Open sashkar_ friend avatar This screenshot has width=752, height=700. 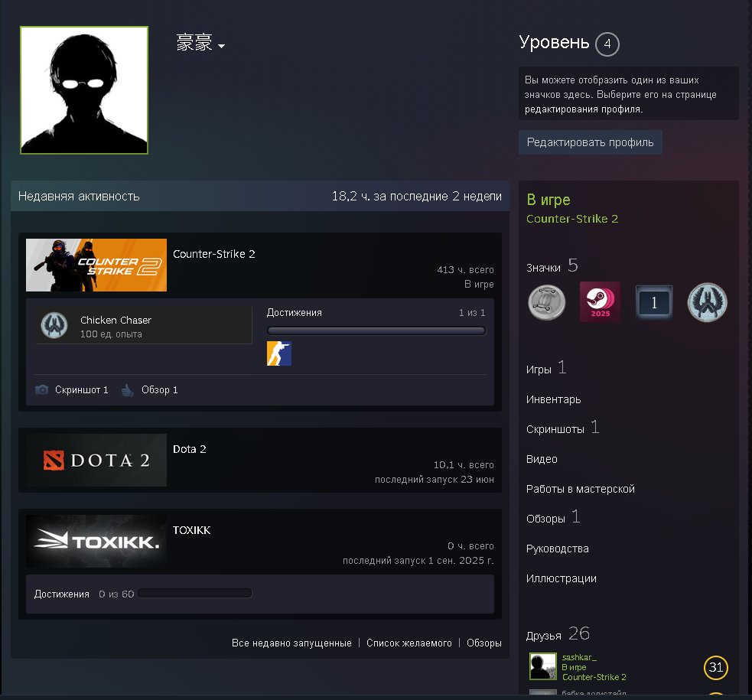[543, 666]
